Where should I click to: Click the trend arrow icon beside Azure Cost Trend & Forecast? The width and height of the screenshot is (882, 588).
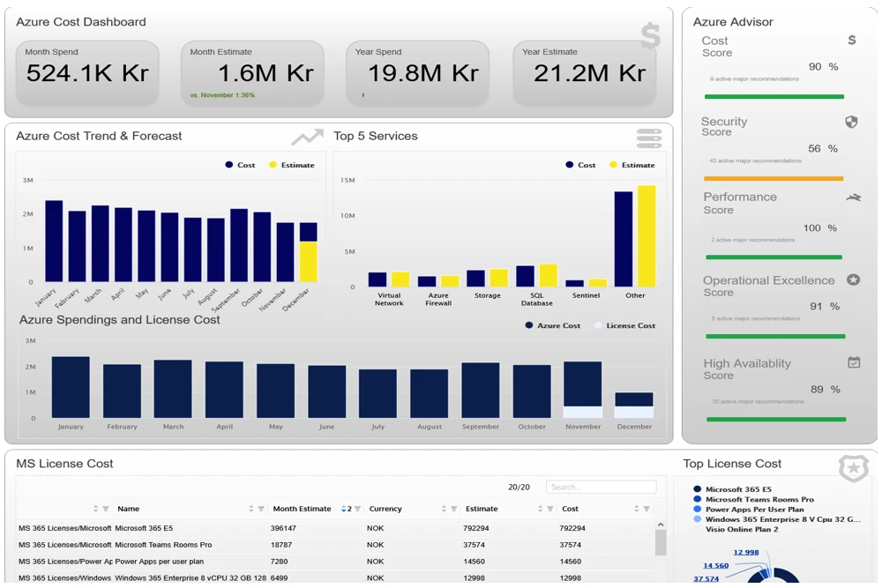(307, 138)
